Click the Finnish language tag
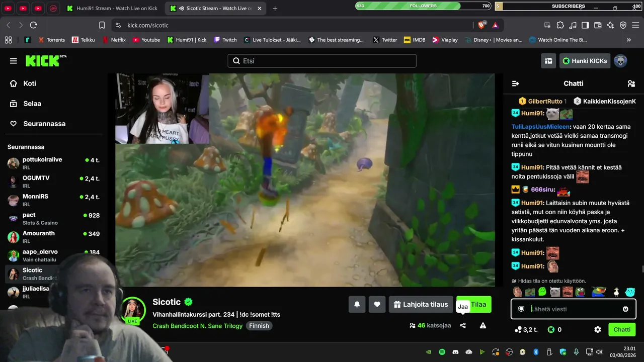 (259, 326)
